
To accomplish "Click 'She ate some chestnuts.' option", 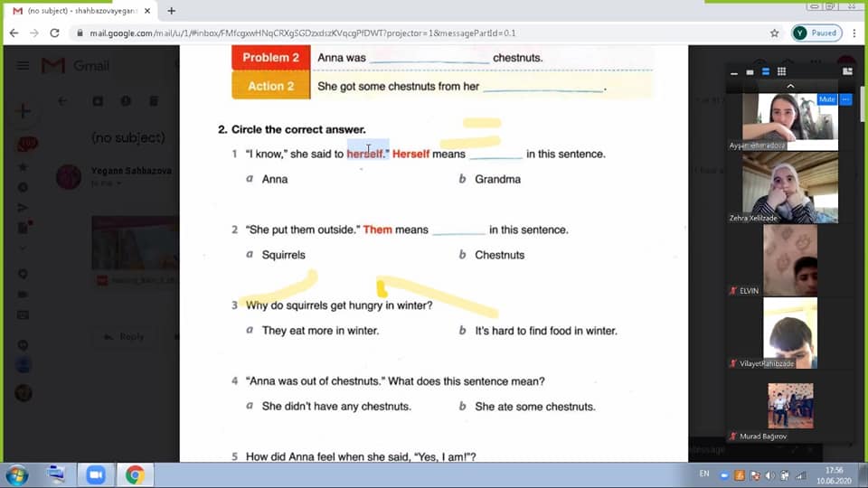I will click(535, 407).
